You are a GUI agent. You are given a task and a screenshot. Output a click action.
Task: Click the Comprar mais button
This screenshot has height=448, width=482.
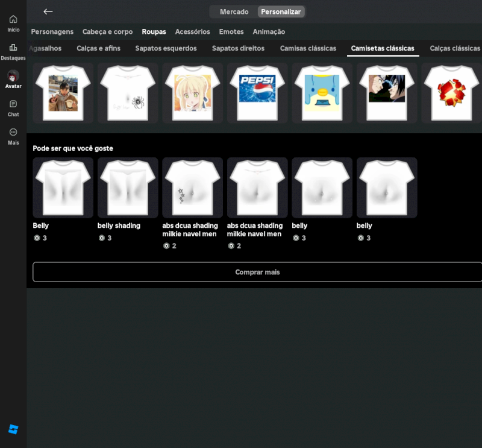click(x=257, y=272)
